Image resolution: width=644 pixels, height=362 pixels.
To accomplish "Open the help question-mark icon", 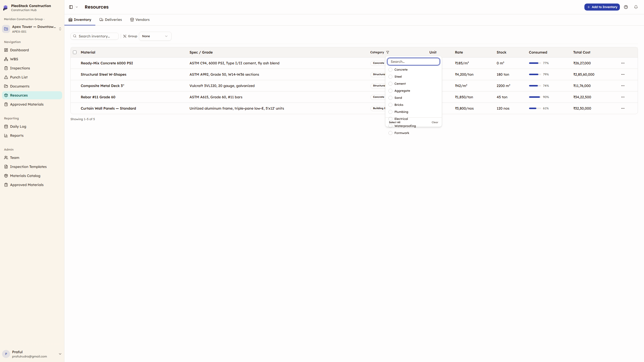I will tap(626, 7).
